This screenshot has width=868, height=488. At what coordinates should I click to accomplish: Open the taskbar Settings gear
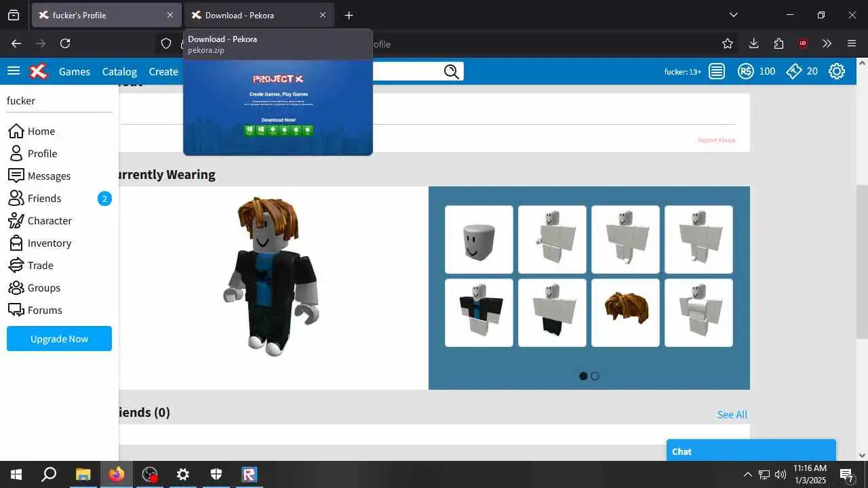pos(183,474)
